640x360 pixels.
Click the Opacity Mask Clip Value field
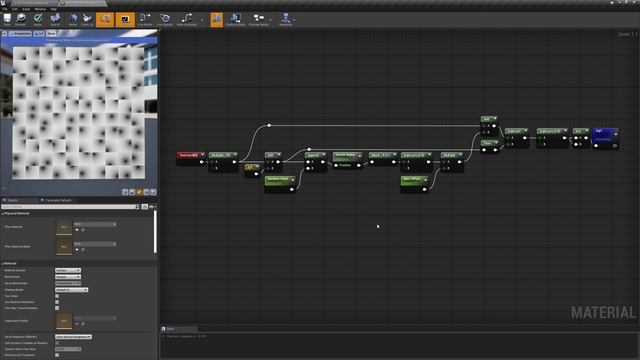coord(68,349)
